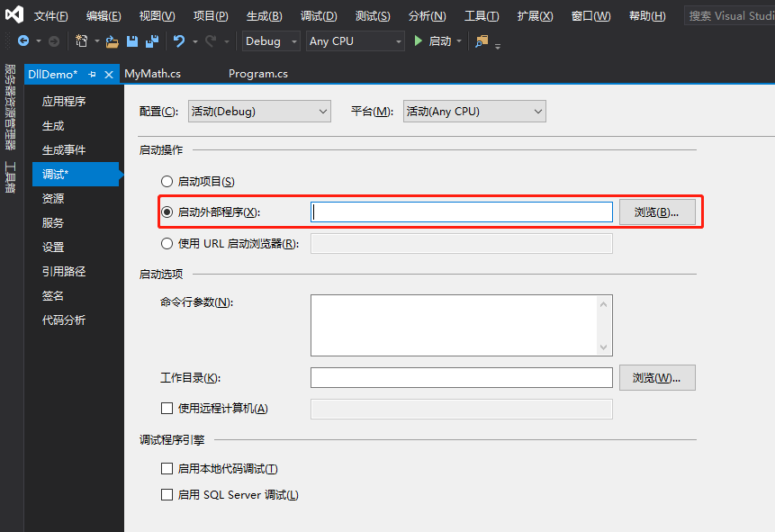The image size is (775, 532).
Task: Select the 使用 URL 启动浏览器 radio button
Action: tap(167, 243)
